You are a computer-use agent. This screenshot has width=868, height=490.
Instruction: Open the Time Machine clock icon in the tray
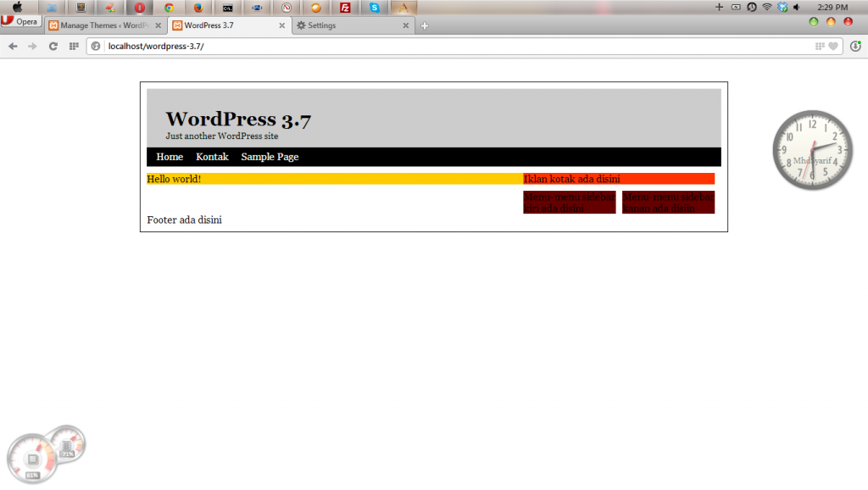tap(751, 7)
